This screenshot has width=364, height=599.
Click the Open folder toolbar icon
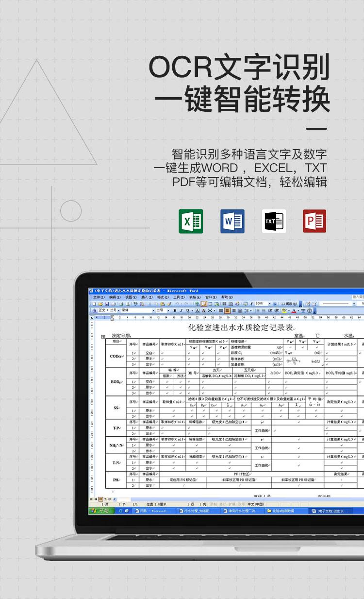coord(100,304)
